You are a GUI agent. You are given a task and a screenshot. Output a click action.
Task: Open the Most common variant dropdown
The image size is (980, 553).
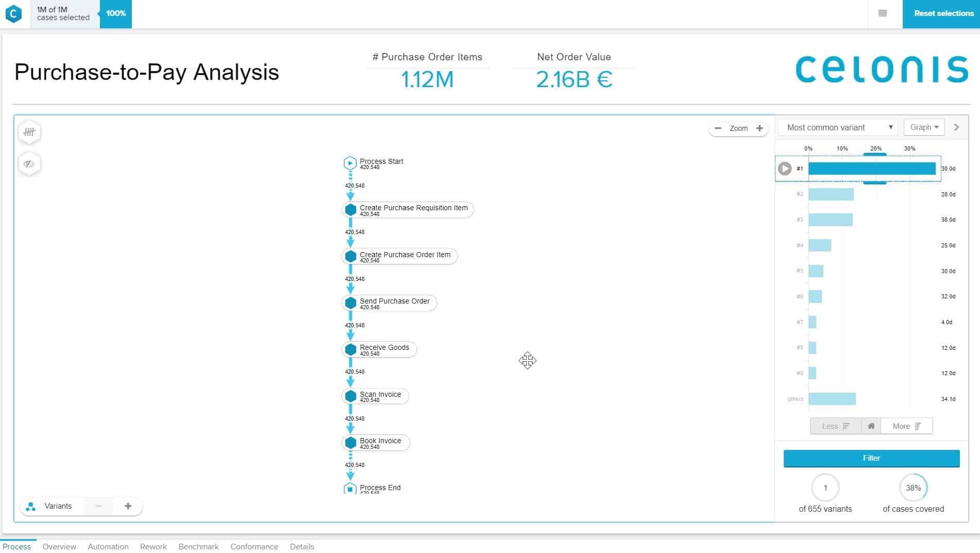pos(838,127)
